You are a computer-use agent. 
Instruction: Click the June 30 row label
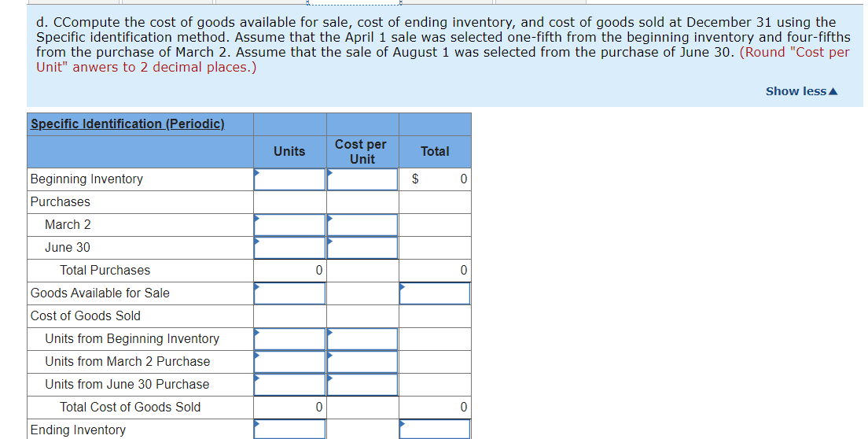click(68, 248)
